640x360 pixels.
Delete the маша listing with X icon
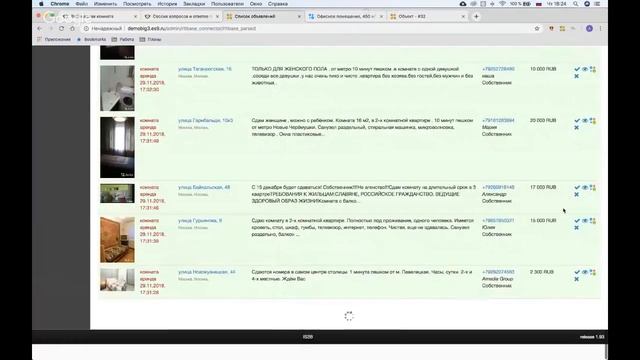click(x=577, y=76)
